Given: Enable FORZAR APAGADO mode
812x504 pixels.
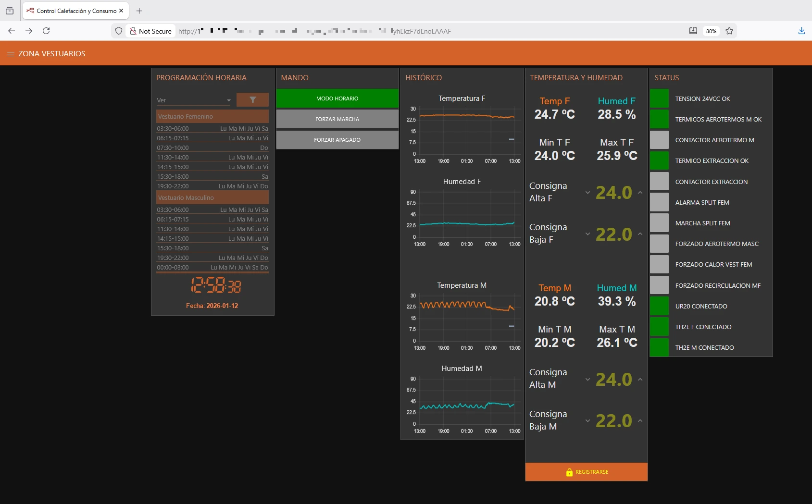Looking at the screenshot, I should [337, 140].
